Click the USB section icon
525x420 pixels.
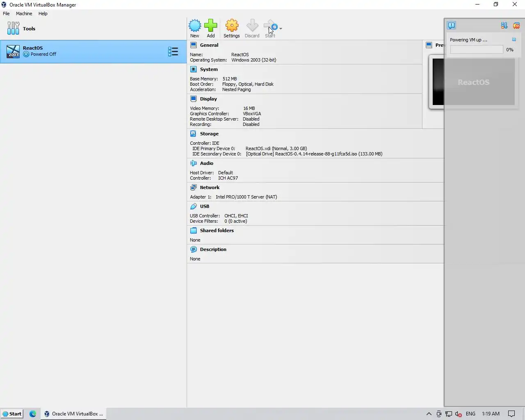(x=194, y=206)
